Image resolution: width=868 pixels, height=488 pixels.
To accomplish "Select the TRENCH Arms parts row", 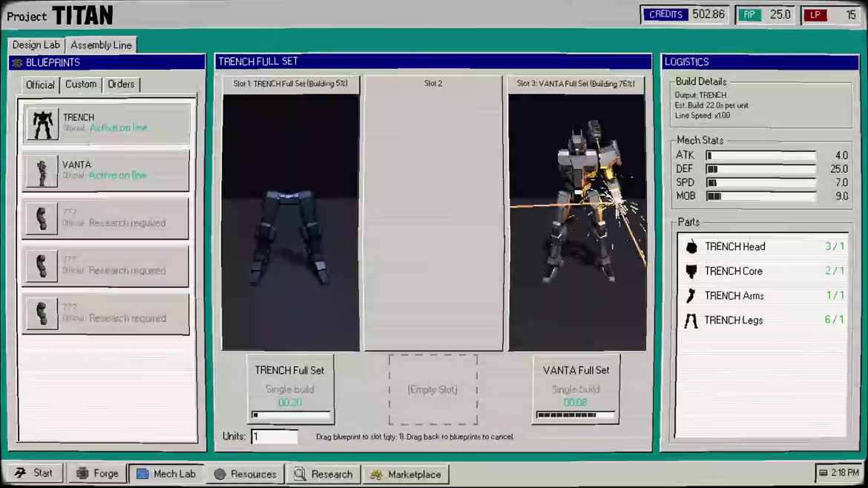I will [763, 295].
